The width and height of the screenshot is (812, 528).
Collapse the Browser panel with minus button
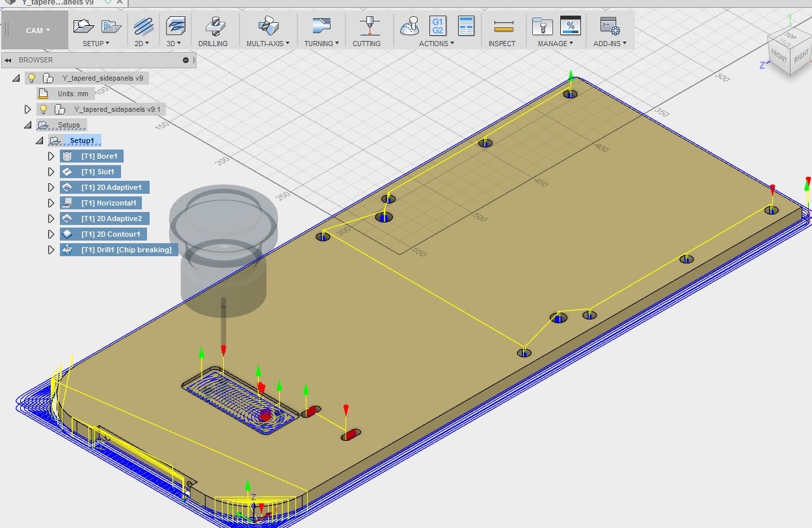(185, 60)
